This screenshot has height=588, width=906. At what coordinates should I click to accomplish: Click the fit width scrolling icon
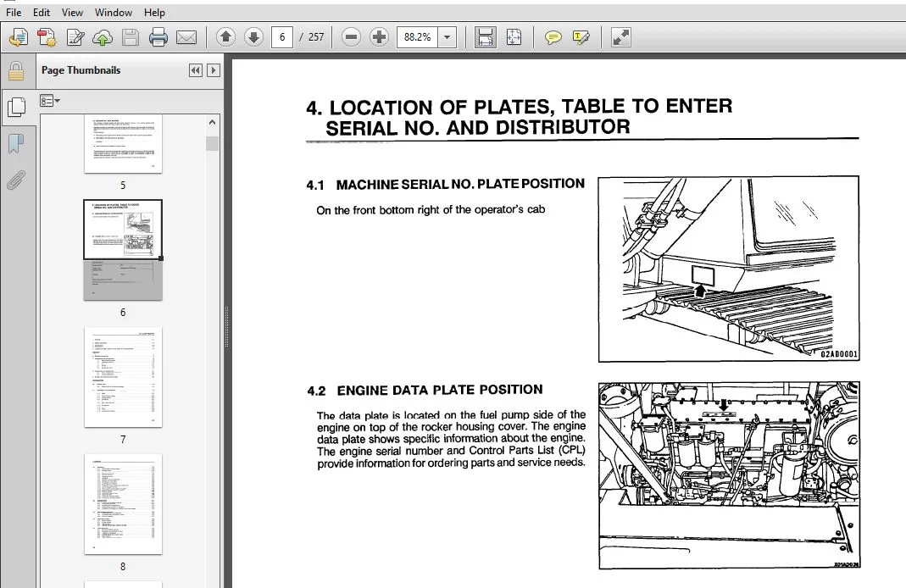[x=485, y=37]
